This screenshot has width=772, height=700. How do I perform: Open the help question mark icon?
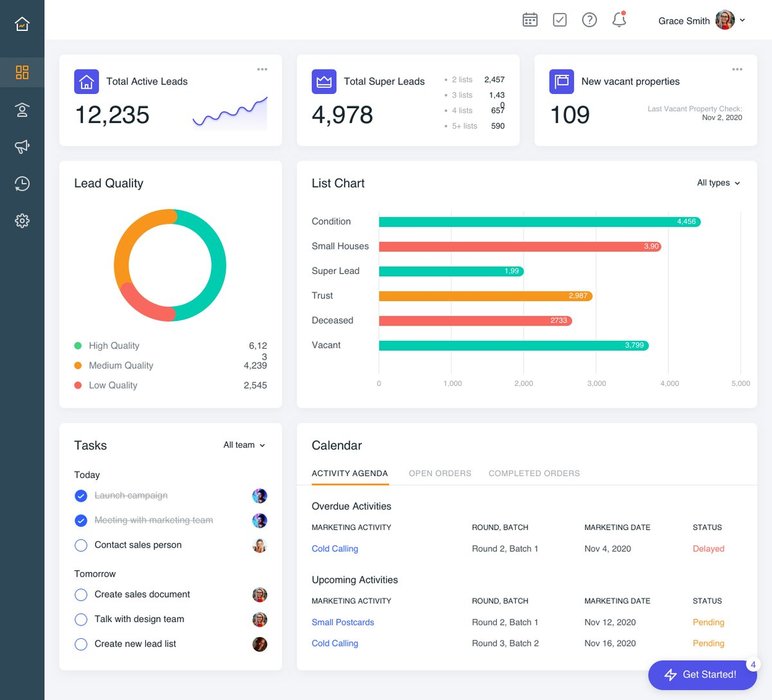(589, 20)
